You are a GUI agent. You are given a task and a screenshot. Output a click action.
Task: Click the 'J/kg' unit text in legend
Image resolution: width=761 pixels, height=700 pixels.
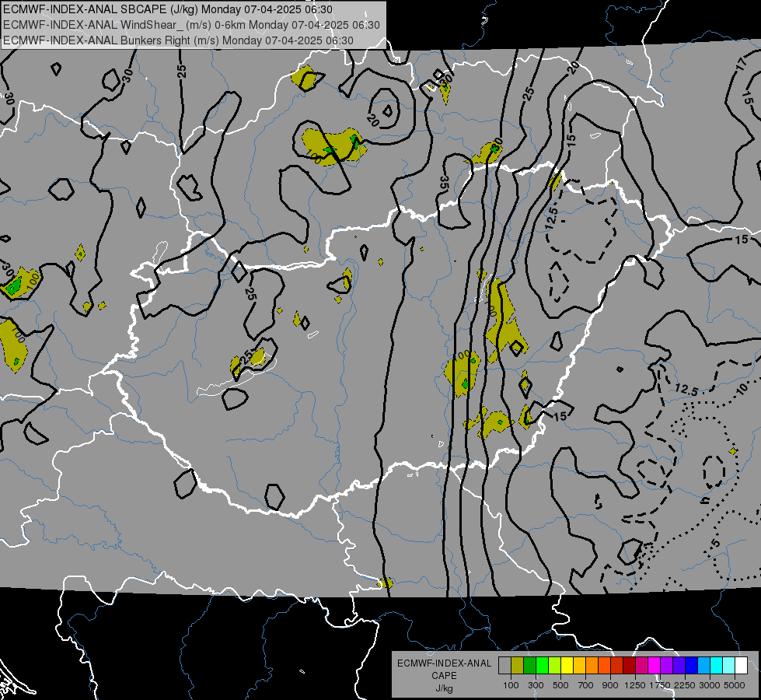444,688
